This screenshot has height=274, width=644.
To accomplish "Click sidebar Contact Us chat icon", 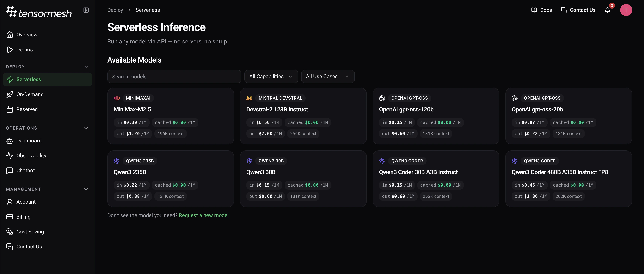I will (10, 247).
